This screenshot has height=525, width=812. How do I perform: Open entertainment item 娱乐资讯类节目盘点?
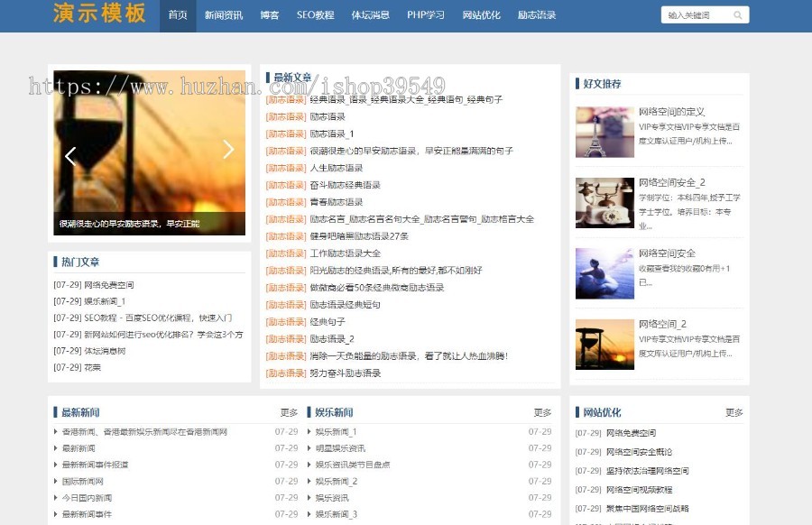(x=353, y=465)
